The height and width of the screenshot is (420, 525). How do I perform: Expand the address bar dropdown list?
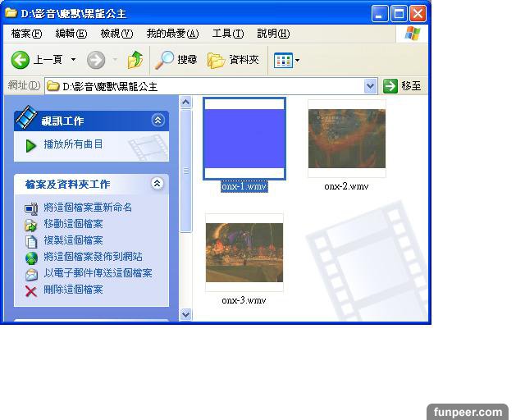370,86
